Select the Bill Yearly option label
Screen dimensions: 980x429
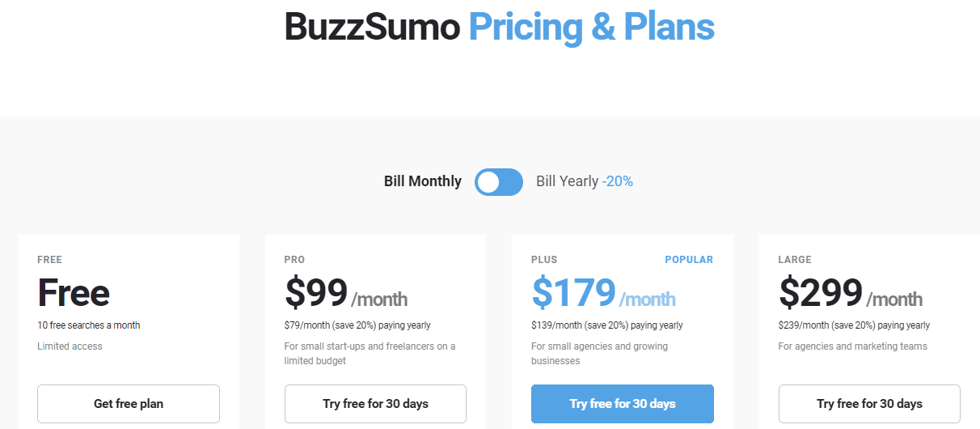(567, 181)
